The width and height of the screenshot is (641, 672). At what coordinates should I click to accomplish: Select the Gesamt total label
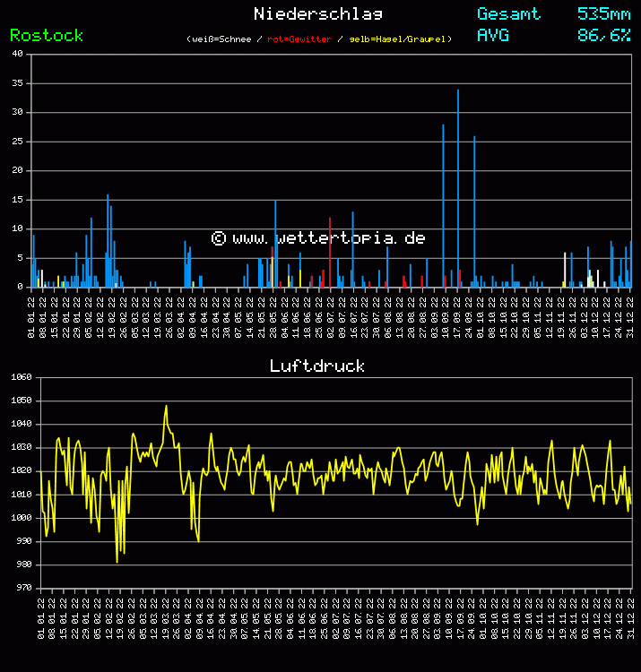pyautogui.click(x=508, y=13)
